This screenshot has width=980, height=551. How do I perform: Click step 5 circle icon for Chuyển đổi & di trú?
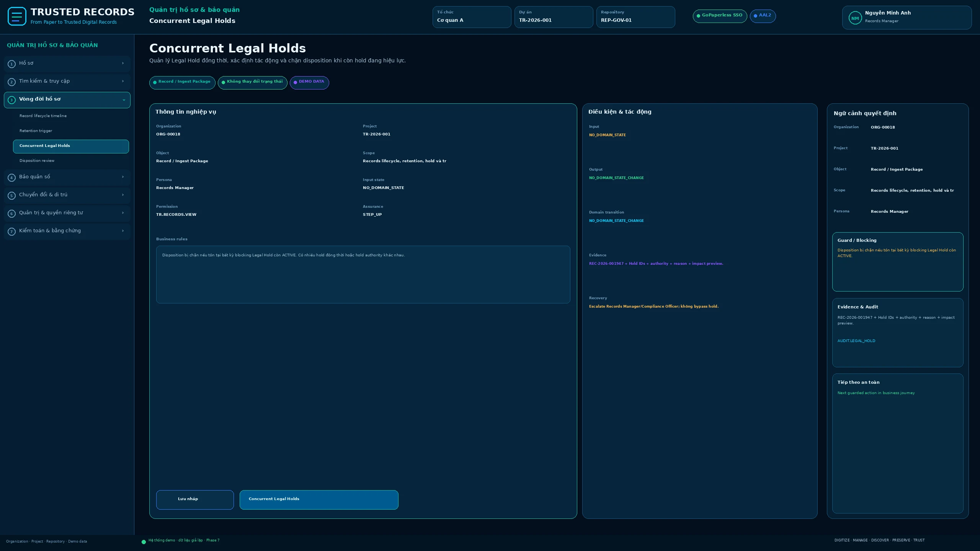click(x=11, y=196)
